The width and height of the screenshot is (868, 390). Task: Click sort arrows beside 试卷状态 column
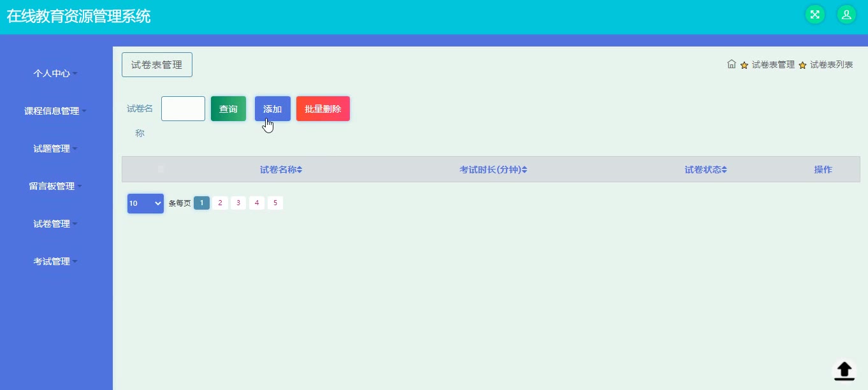[724, 170]
